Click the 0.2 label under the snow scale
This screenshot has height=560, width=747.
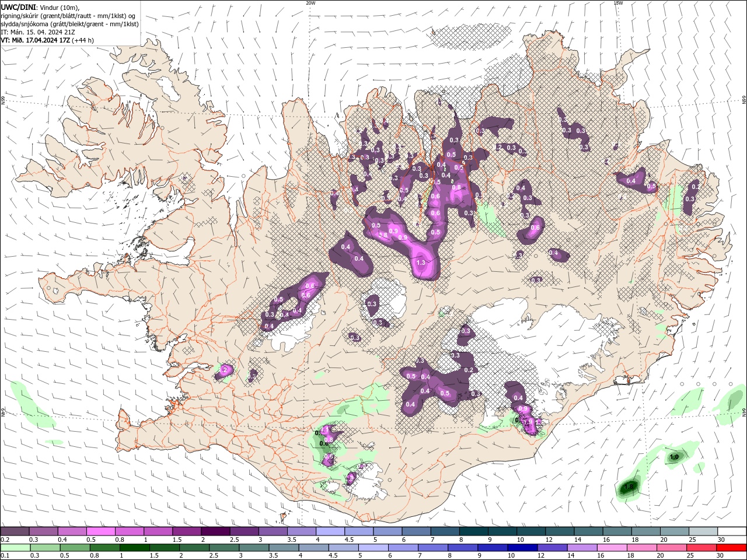(5, 540)
